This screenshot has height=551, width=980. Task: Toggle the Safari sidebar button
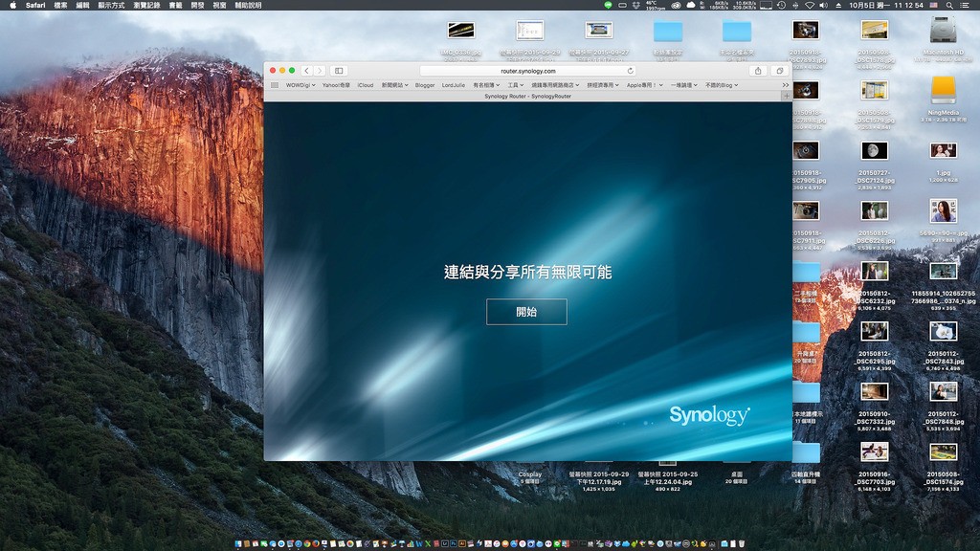pos(339,71)
